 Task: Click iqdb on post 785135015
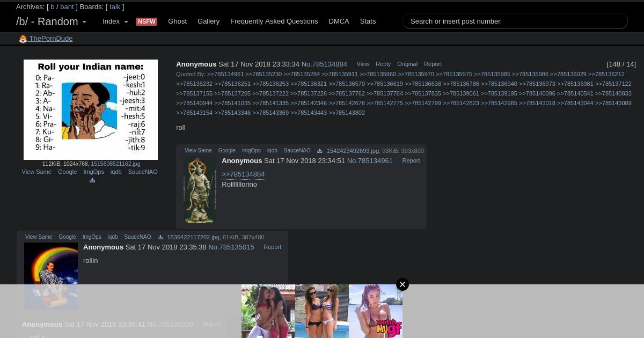click(x=113, y=237)
